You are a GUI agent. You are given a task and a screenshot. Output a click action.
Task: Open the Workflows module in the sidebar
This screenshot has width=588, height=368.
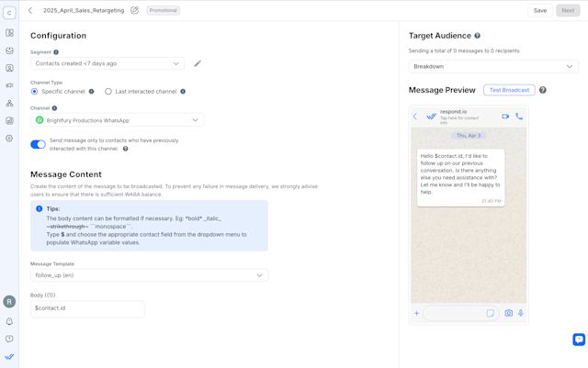pyautogui.click(x=9, y=103)
